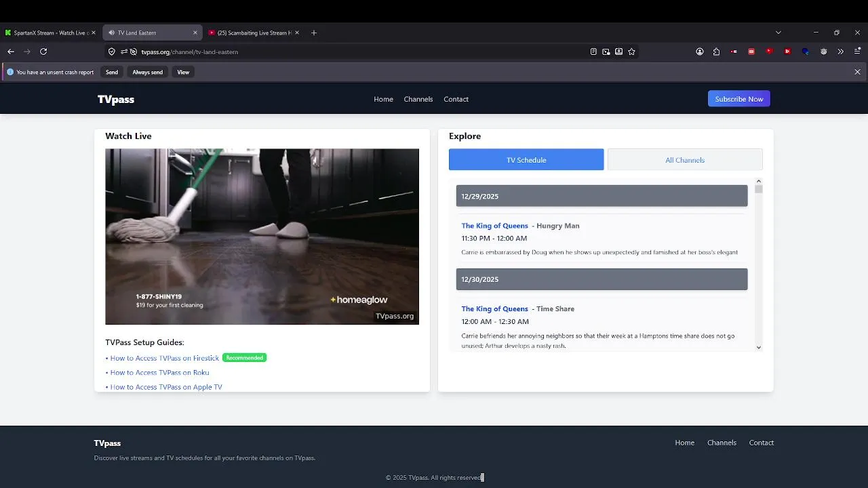Click the install/download page icon in address bar
Image resolution: width=868 pixels, height=488 pixels.
coord(619,52)
